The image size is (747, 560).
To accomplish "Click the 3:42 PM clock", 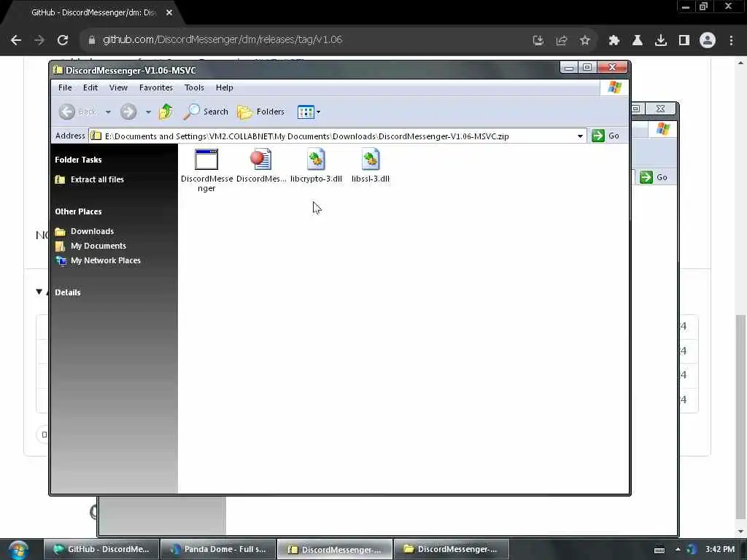I will 720,550.
